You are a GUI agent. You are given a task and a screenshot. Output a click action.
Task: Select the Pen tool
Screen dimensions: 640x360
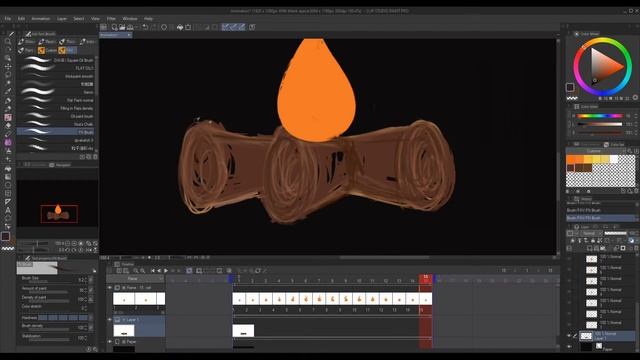(x=8, y=100)
